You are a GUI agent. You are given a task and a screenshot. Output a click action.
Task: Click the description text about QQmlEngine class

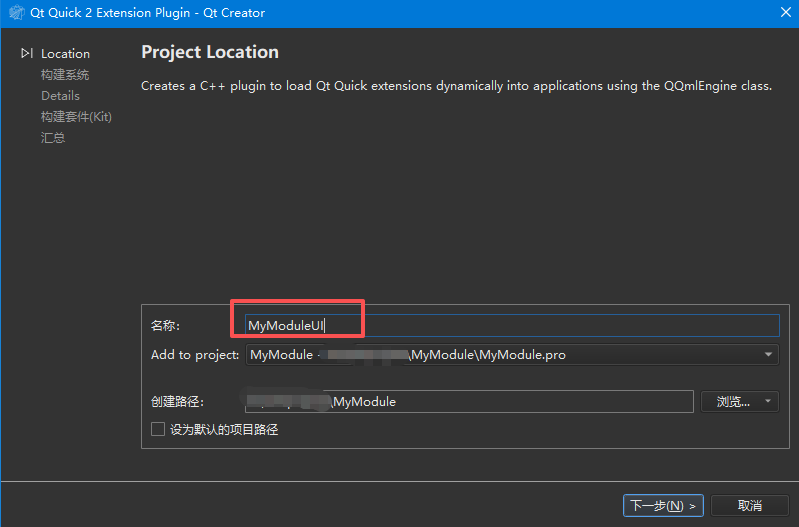point(457,86)
